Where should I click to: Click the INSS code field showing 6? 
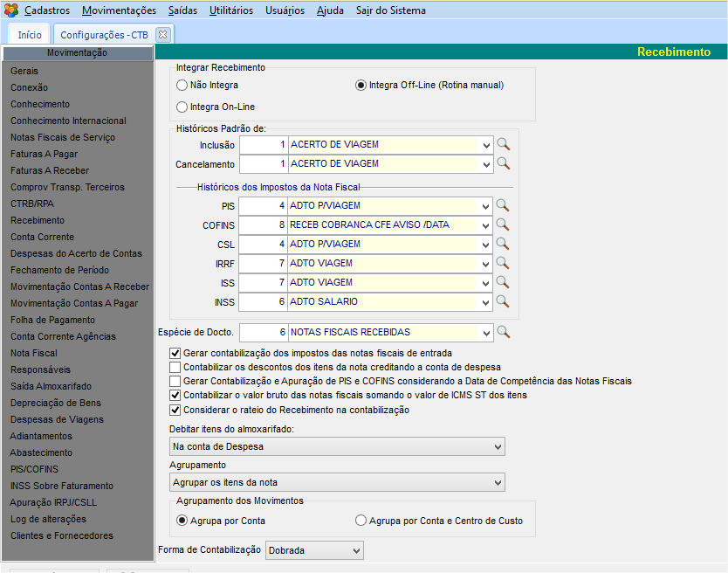pos(264,302)
